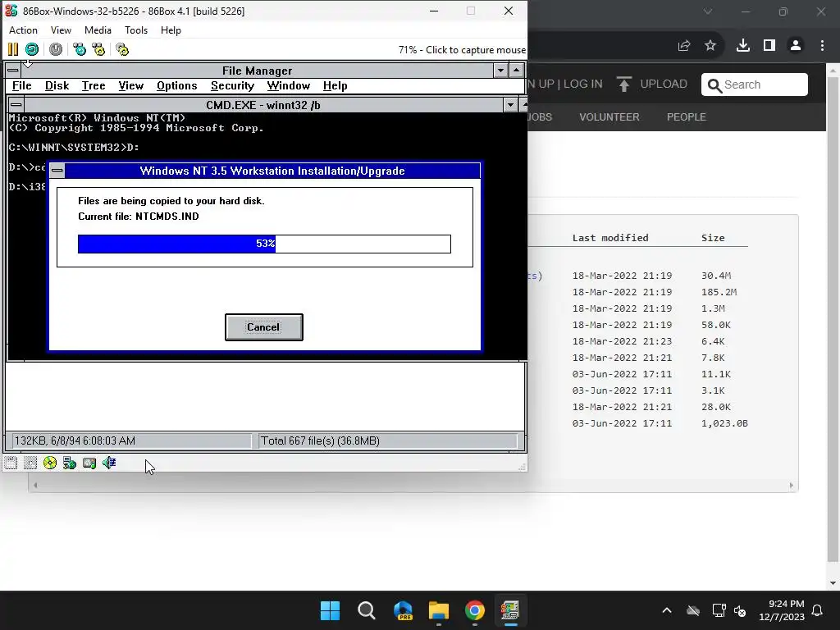Click the UPLOAD link on the webpage
This screenshot has width=840, height=630.
[x=652, y=84]
